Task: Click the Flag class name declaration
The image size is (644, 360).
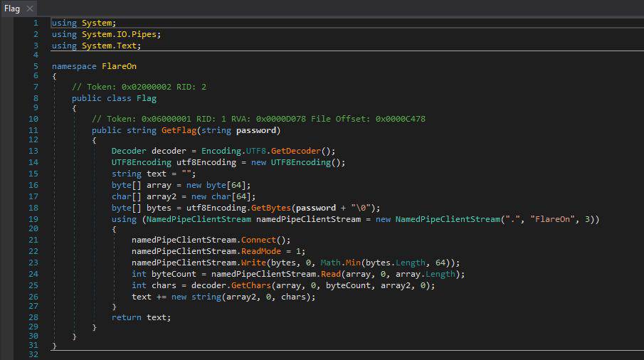Action: [x=147, y=98]
